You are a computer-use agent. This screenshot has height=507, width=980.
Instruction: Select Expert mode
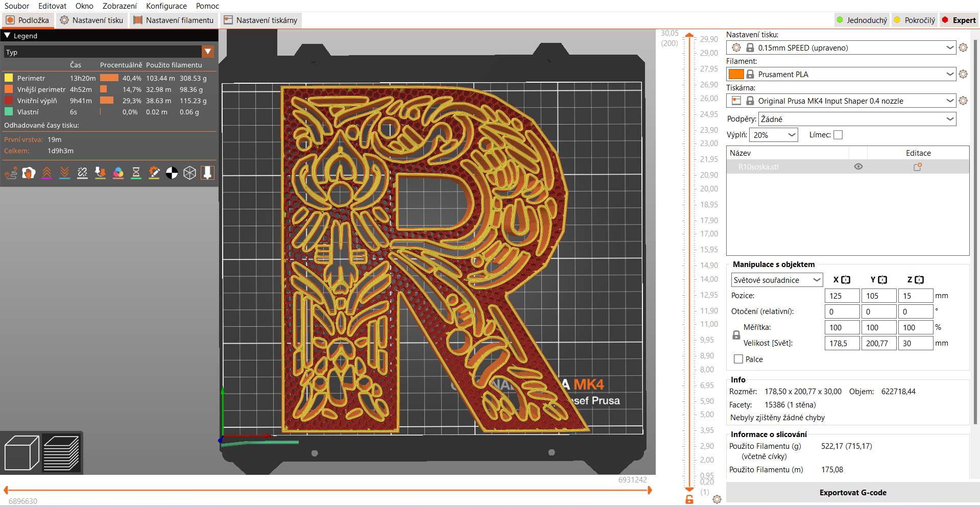[x=959, y=20]
